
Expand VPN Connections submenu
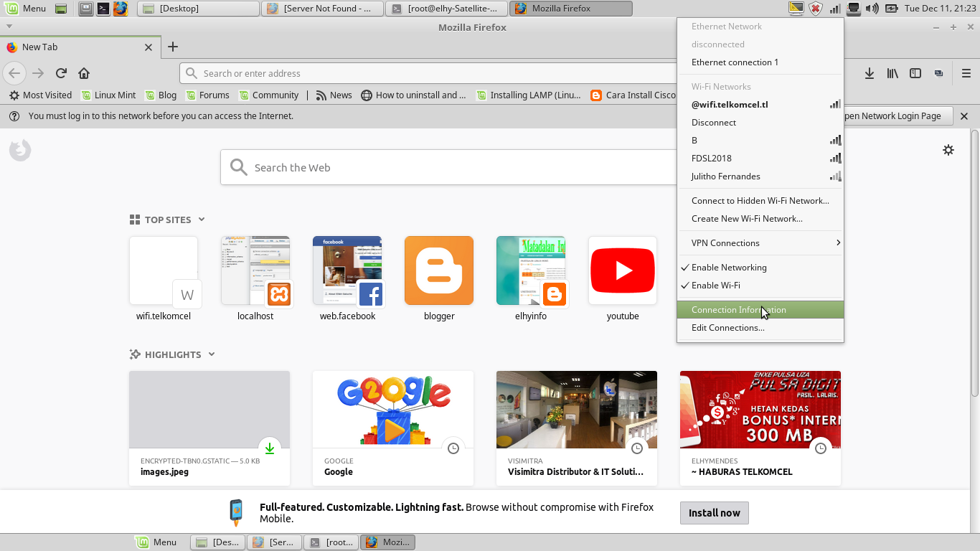[760, 242]
